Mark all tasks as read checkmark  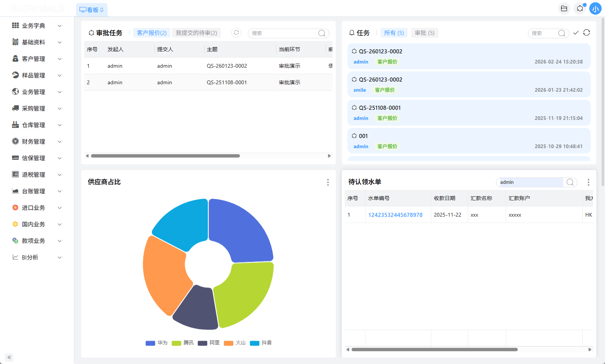click(x=576, y=33)
